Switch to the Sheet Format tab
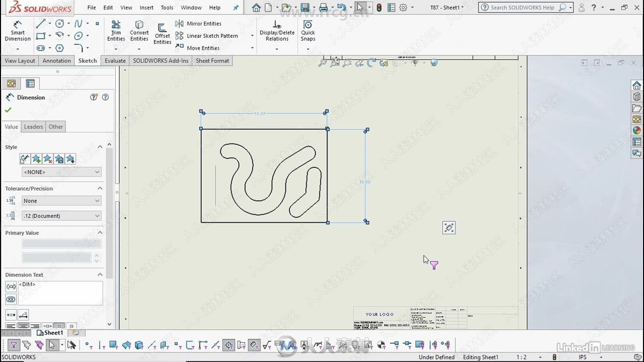The width and height of the screenshot is (644, 362). pos(212,61)
